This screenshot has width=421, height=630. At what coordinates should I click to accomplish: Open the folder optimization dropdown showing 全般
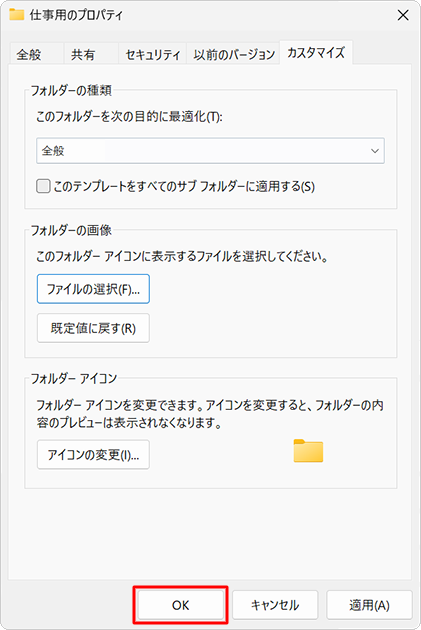pos(210,151)
